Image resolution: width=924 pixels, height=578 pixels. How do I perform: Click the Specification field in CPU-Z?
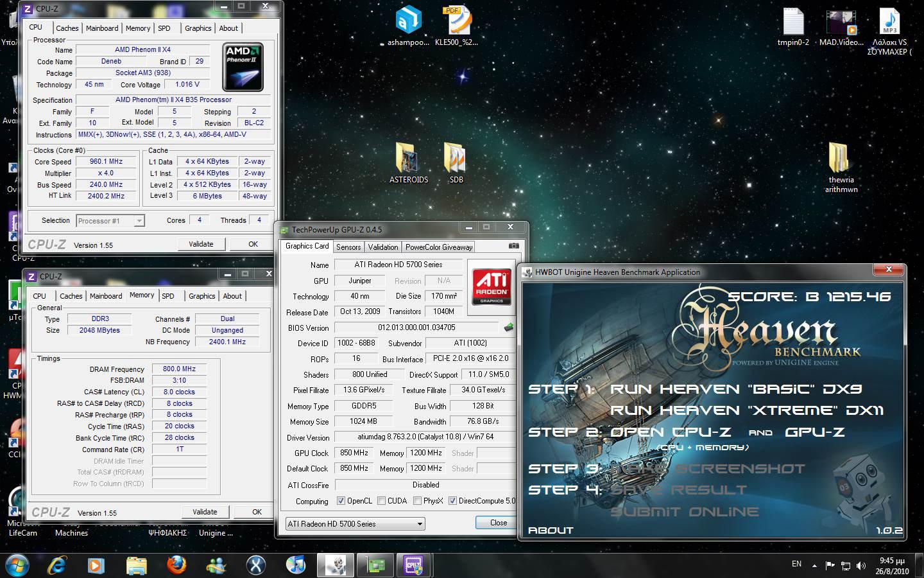point(173,100)
